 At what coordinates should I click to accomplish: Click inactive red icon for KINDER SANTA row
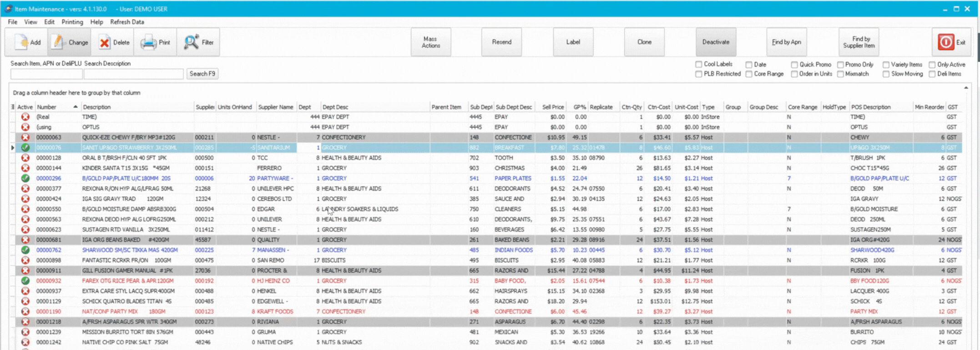[25, 168]
